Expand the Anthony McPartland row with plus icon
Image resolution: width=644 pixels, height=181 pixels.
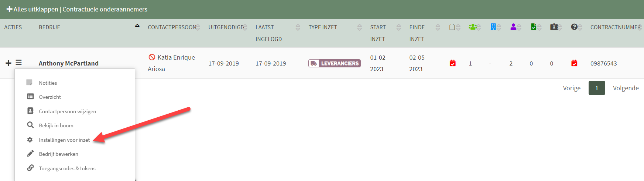(8, 63)
